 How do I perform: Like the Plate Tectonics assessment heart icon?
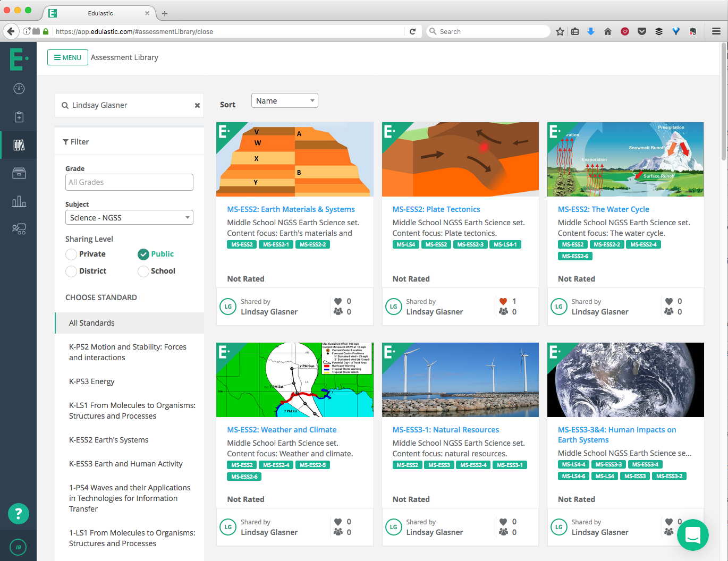(x=503, y=301)
